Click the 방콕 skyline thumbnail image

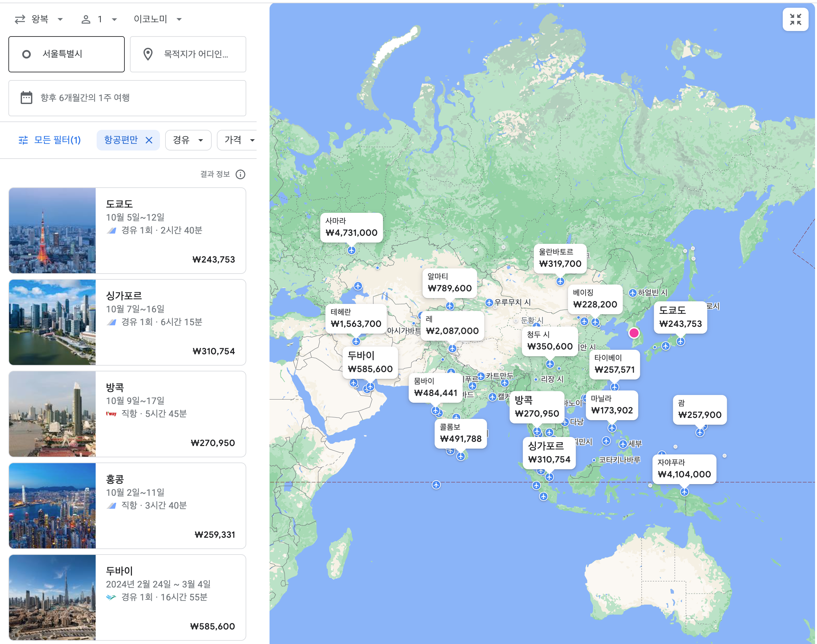[x=52, y=414]
